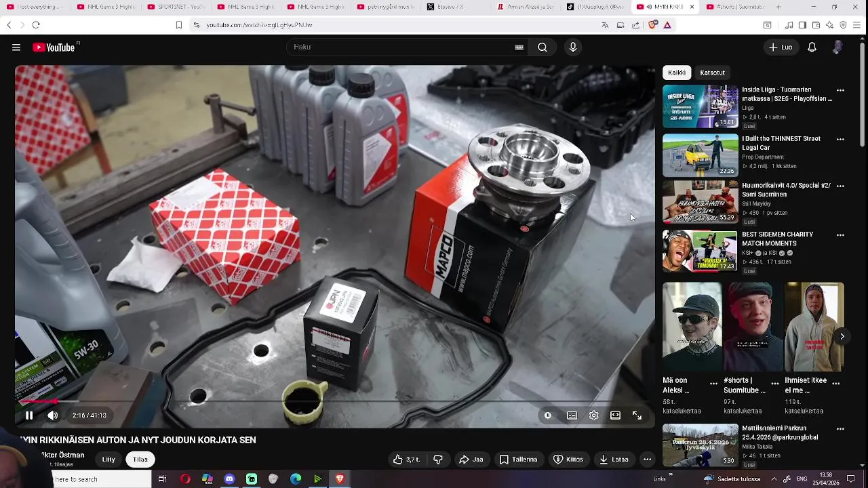The height and width of the screenshot is (488, 868).
Task: Subscribe with the Tilaa button
Action: [140, 460]
